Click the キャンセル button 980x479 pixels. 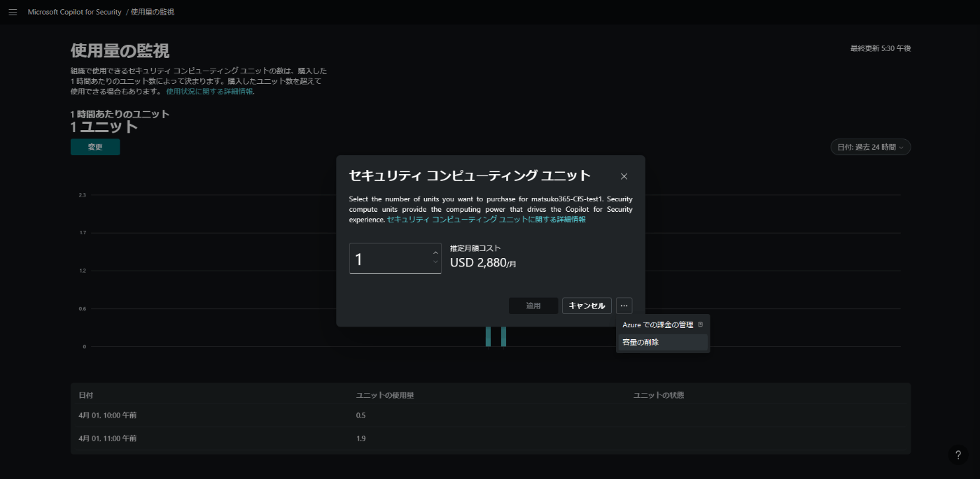587,306
